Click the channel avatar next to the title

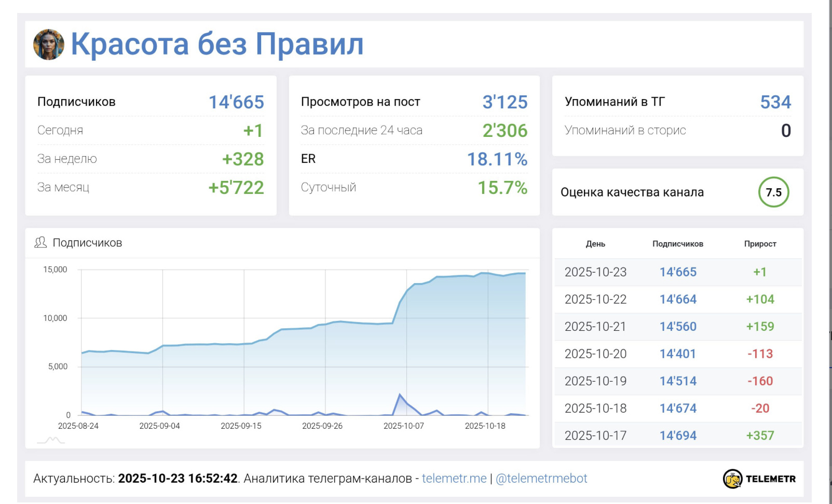point(49,45)
